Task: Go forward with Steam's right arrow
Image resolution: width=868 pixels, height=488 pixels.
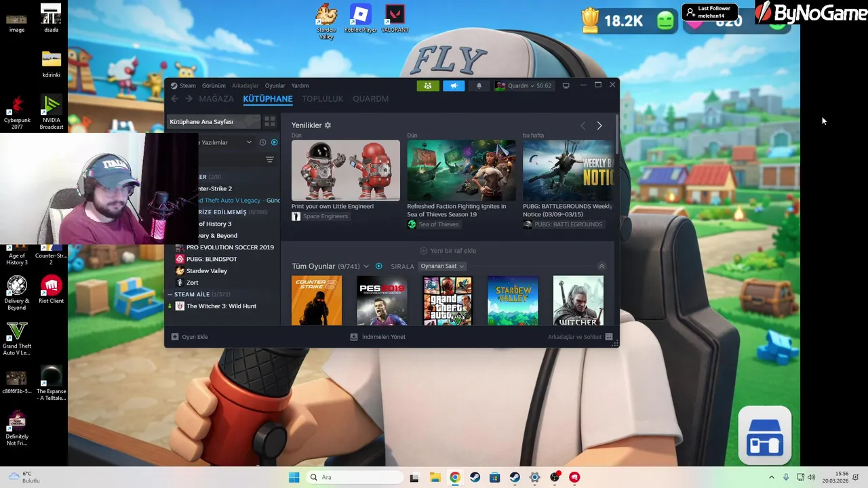Action: 189,98
